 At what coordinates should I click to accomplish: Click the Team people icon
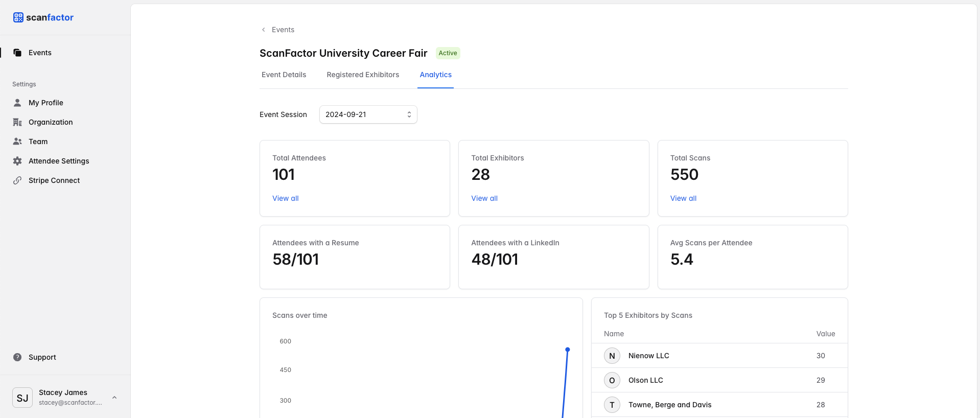17,142
